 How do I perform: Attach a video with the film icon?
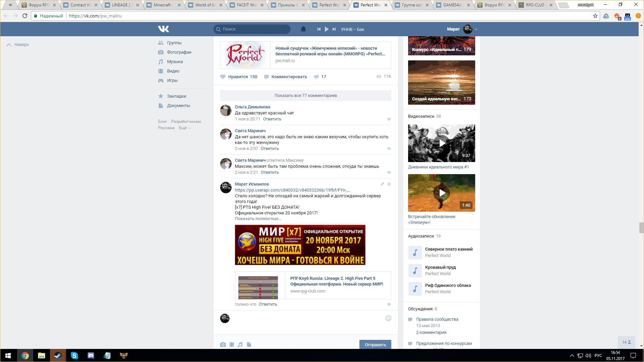tap(232, 345)
